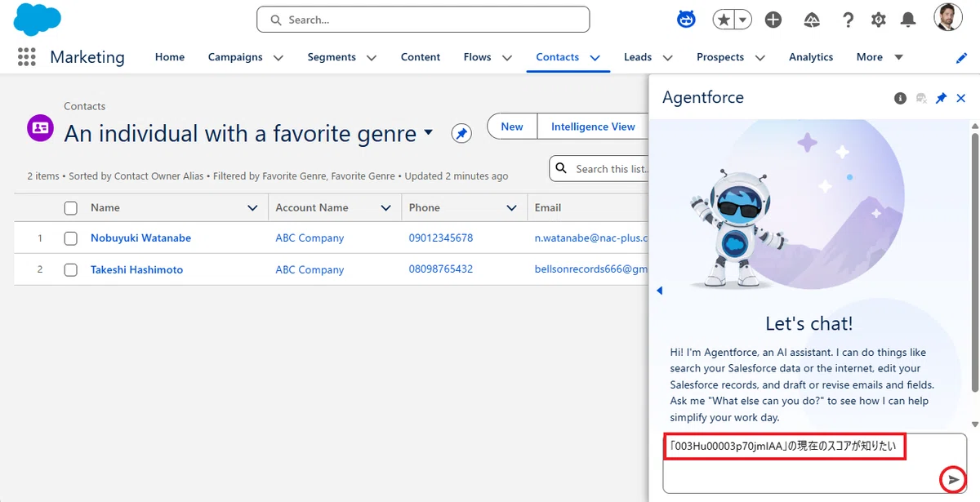Open the Flows tab dropdown chevron
The image size is (980, 502).
pyautogui.click(x=506, y=58)
